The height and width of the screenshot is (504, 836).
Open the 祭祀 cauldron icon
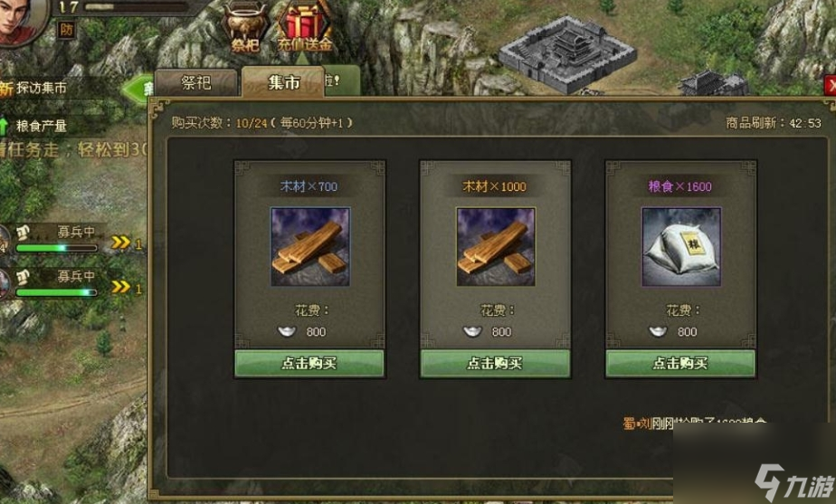[x=244, y=26]
